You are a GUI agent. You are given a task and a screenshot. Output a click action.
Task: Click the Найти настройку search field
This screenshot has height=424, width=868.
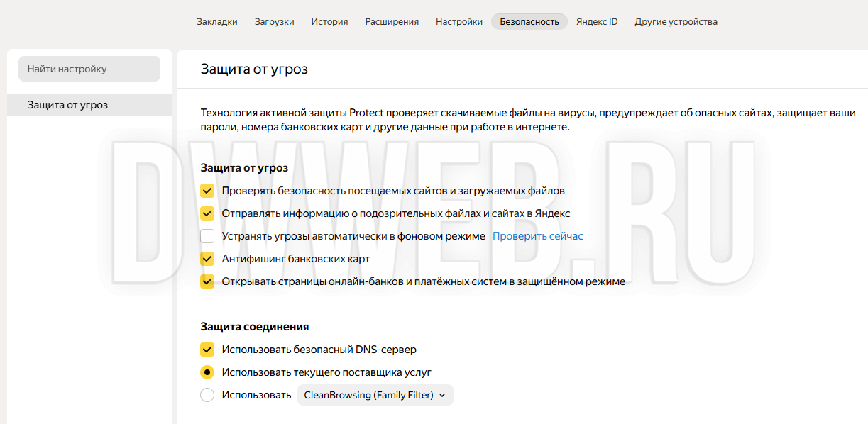tap(89, 69)
